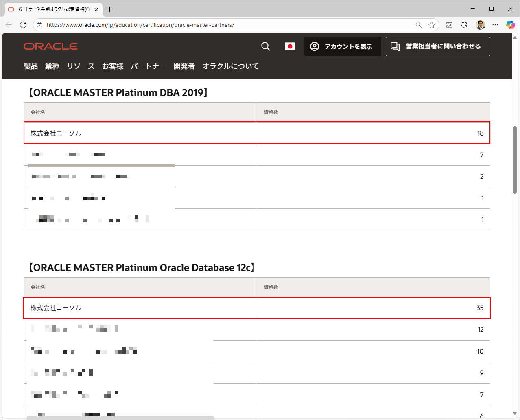The height and width of the screenshot is (420, 520).
Task: Click the value 10 in Database 12c table
Action: [x=480, y=351]
